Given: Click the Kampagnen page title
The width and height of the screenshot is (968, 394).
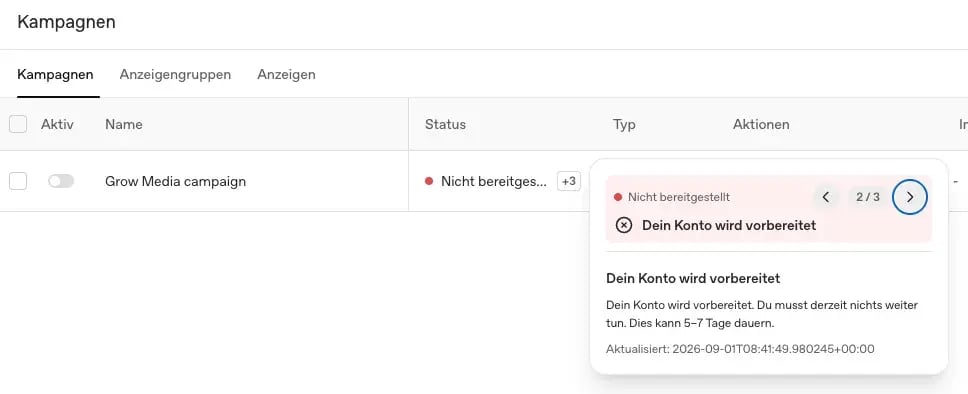Looking at the screenshot, I should [66, 23].
